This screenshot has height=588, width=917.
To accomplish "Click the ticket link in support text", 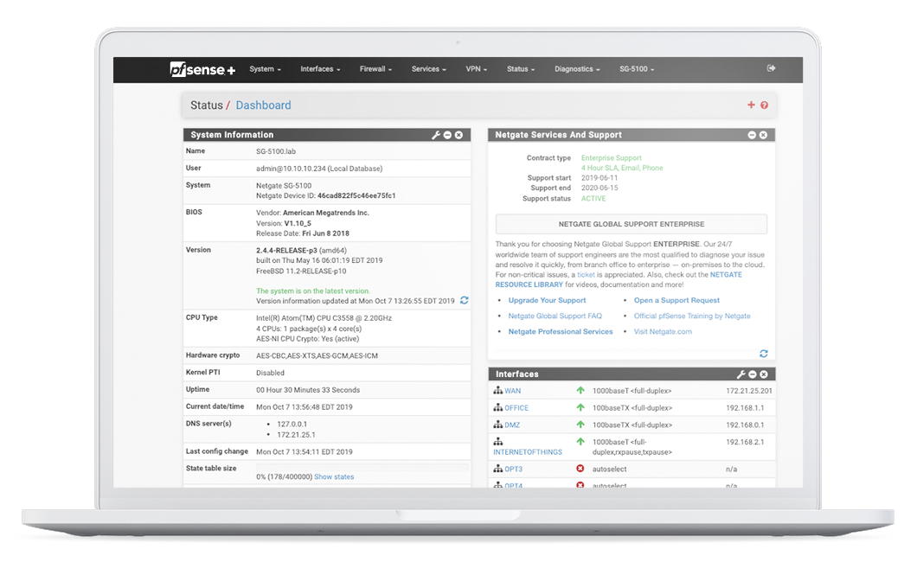I will point(586,275).
